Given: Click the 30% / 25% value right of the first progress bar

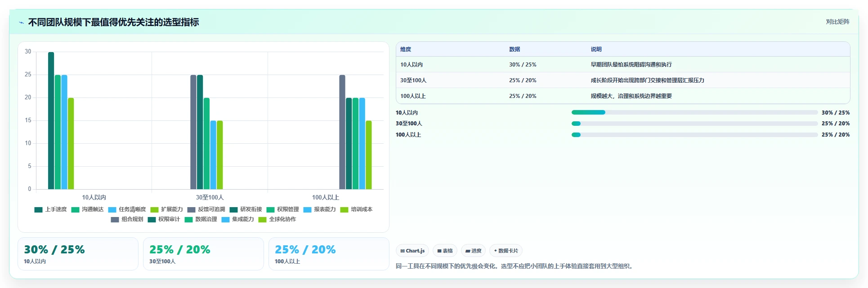Looking at the screenshot, I should [836, 113].
